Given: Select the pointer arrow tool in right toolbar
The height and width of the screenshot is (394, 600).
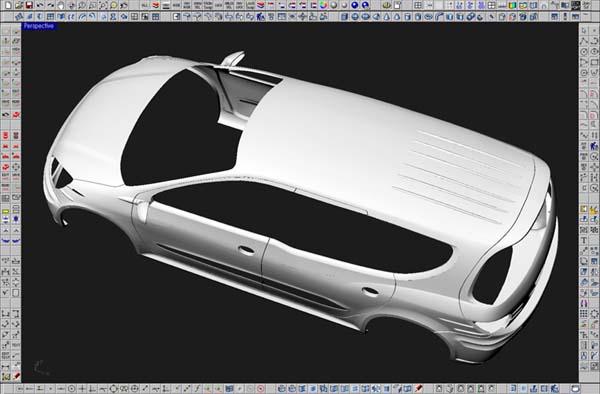Looking at the screenshot, I should pyautogui.click(x=584, y=30).
